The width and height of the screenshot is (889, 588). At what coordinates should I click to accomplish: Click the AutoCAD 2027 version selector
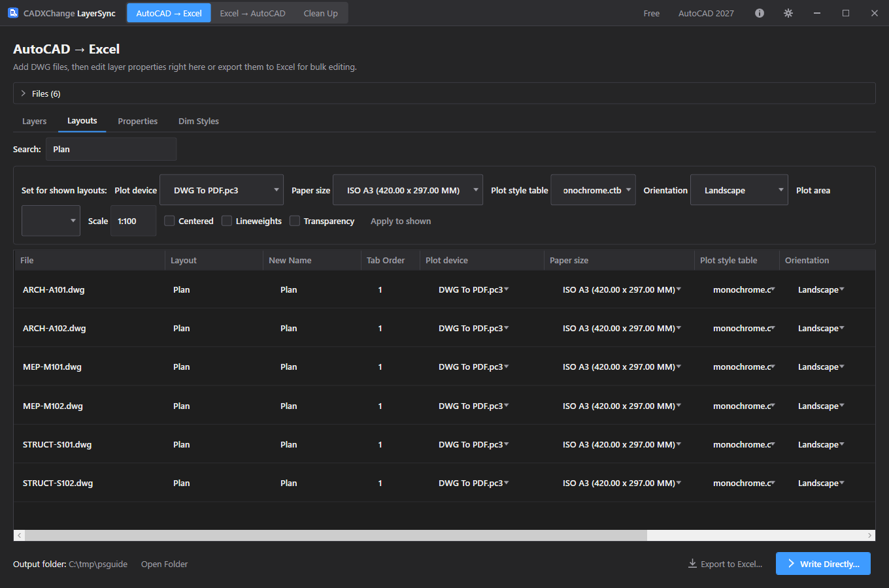click(x=706, y=13)
